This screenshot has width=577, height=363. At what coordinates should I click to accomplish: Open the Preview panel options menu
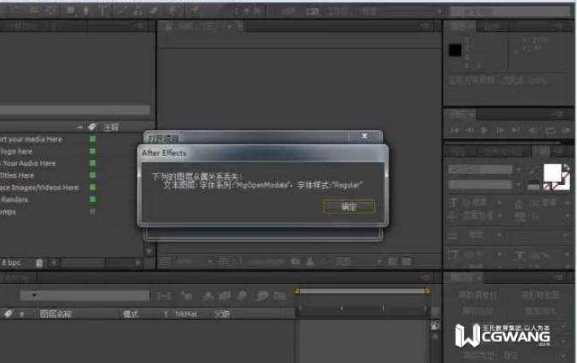(560, 115)
